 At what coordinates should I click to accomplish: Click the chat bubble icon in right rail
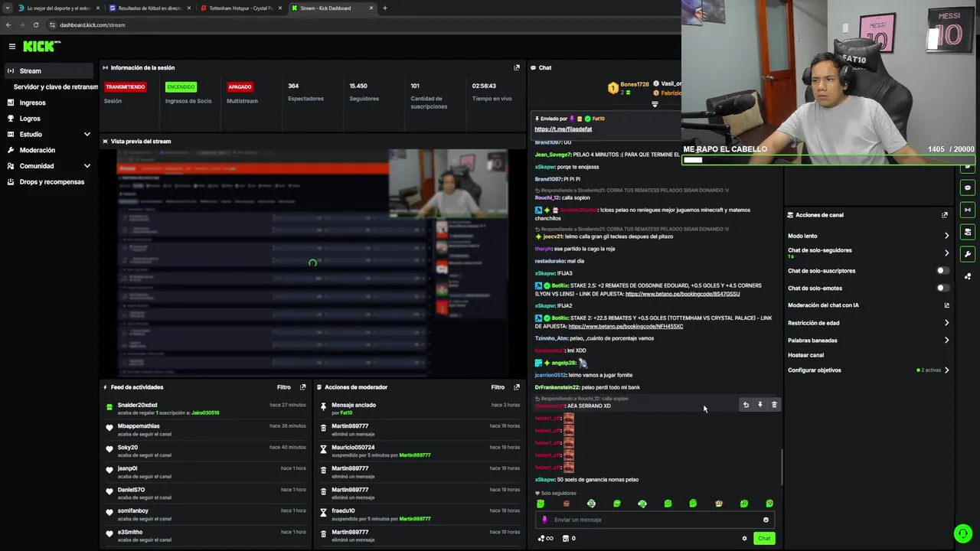click(x=968, y=187)
